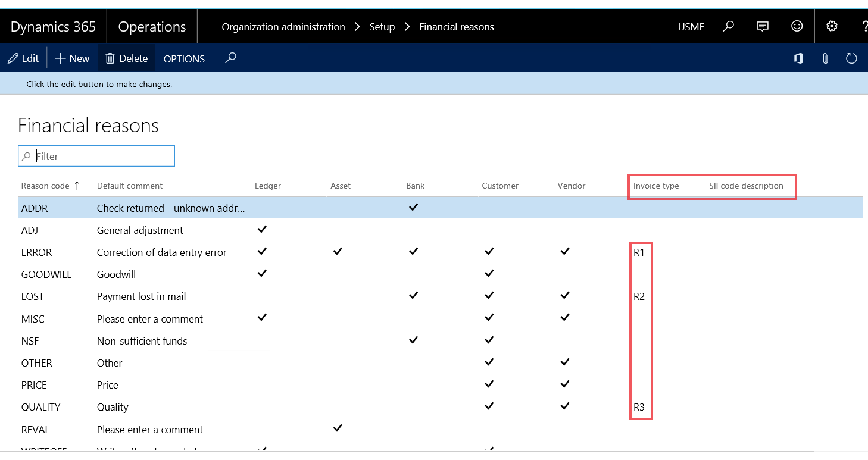Click the paperclip attachments icon
The height and width of the screenshot is (460, 868).
[825, 58]
